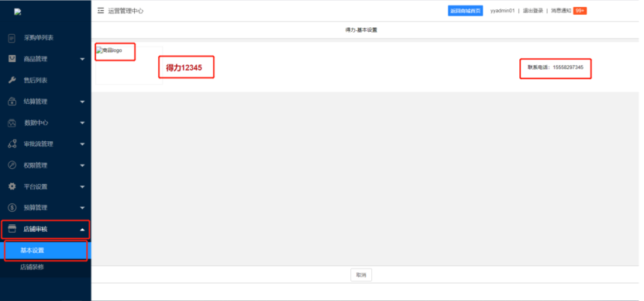
Task: Click the 商品管理 sidebar icon
Action: (x=12, y=59)
